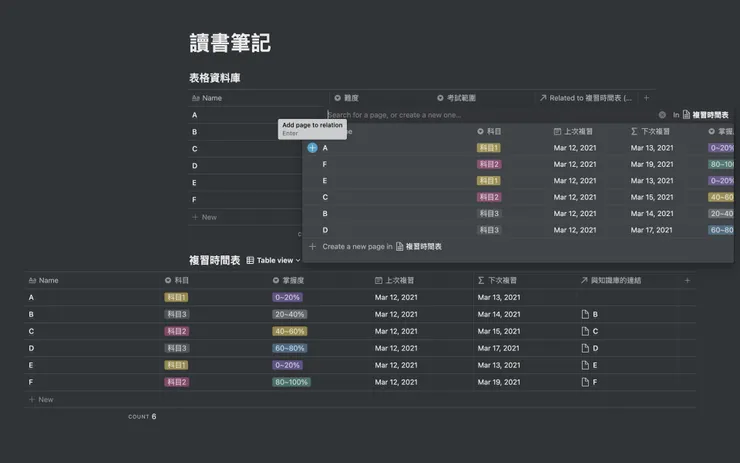Open linked page F in relation column

coord(589,382)
